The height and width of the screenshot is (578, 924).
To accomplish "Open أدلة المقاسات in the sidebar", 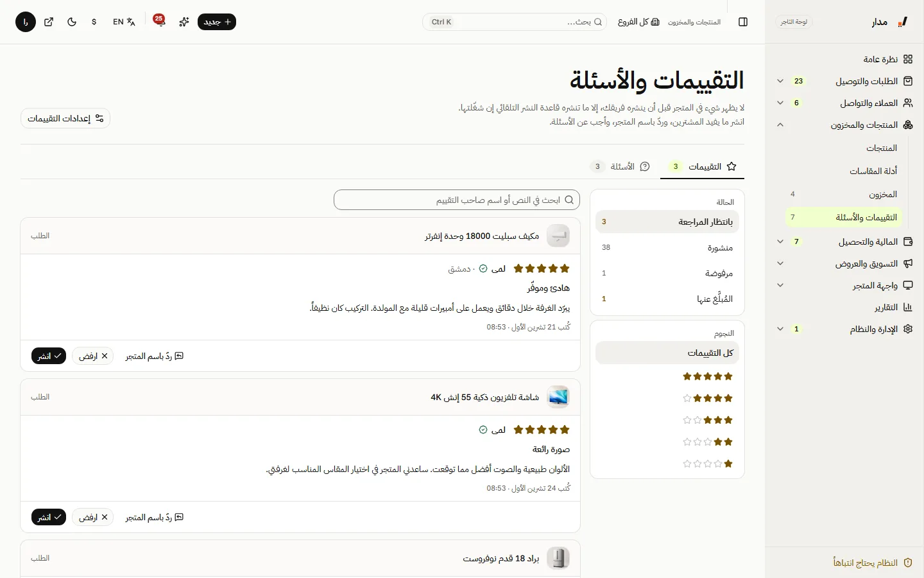I will (844, 171).
